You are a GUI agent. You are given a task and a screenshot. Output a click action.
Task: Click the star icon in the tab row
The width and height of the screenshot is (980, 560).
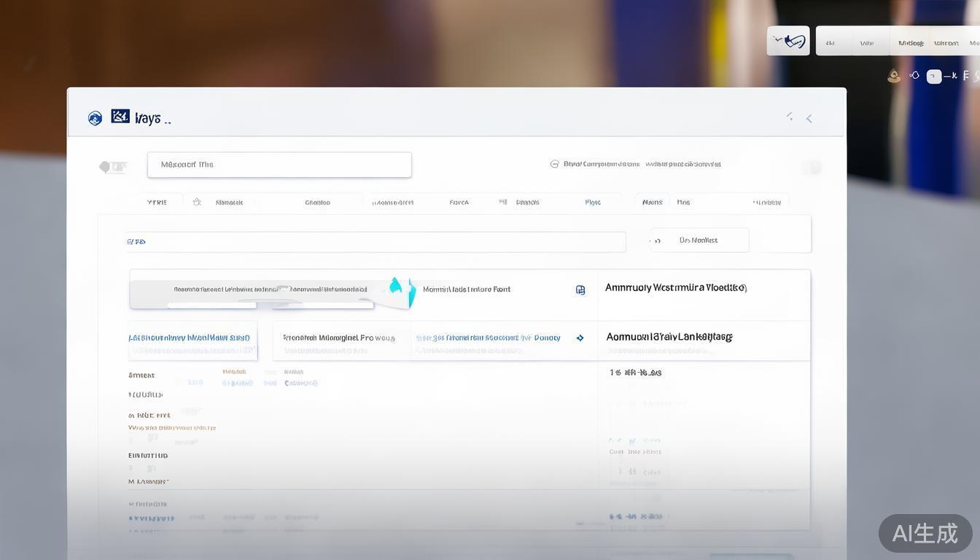(x=197, y=202)
